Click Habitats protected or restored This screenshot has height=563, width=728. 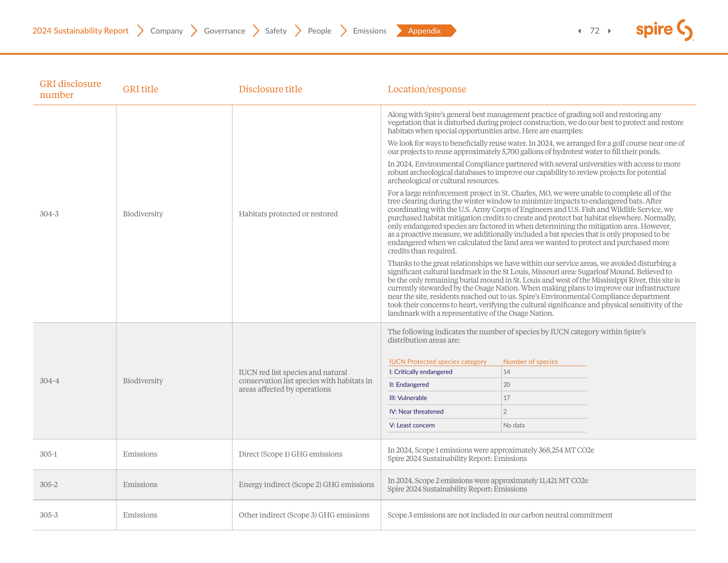coord(288,214)
